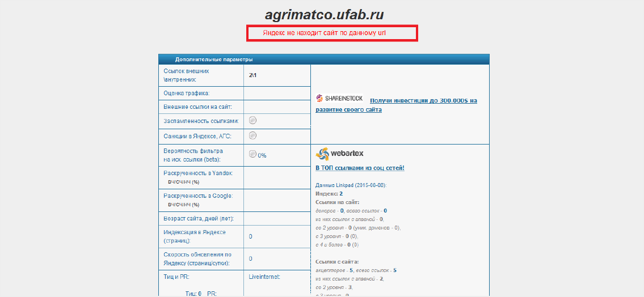
Task: Click the Дополнительные параметры panel header
Action: click(x=214, y=59)
